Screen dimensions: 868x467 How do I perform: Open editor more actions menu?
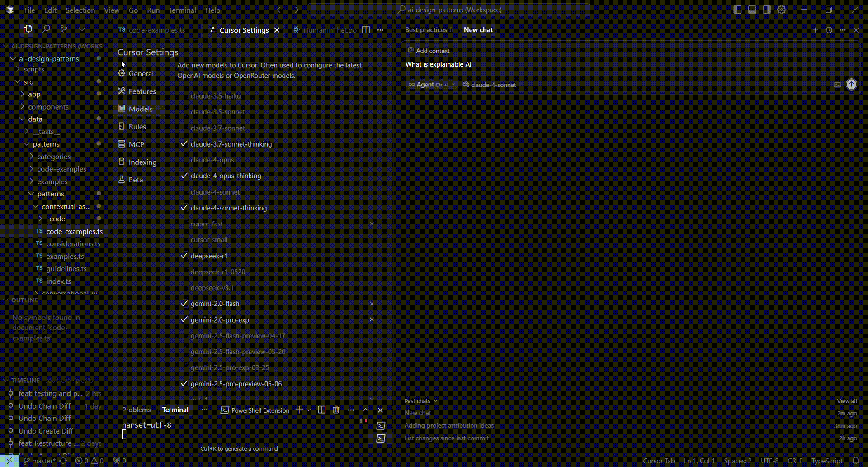click(x=381, y=30)
